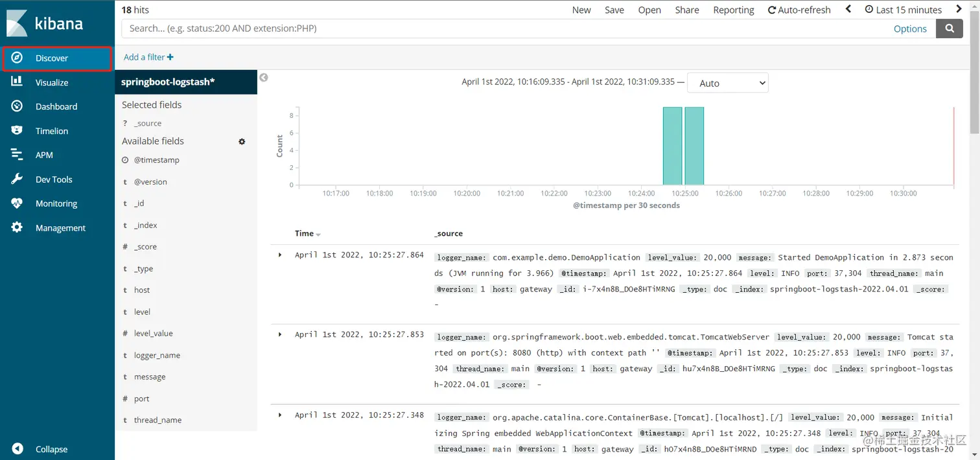
Task: Click the Time column header
Action: pyautogui.click(x=304, y=233)
